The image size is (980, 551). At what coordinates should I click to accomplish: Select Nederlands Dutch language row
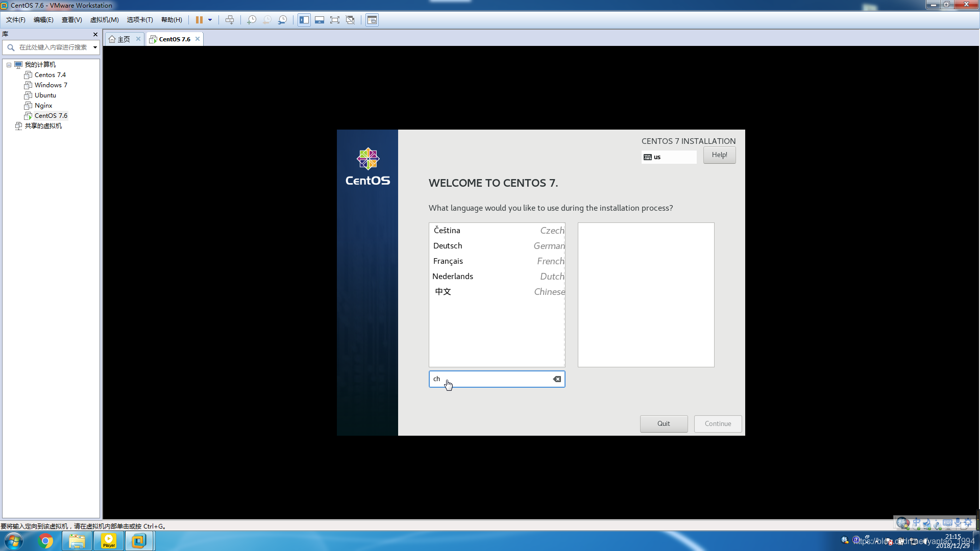(x=497, y=277)
